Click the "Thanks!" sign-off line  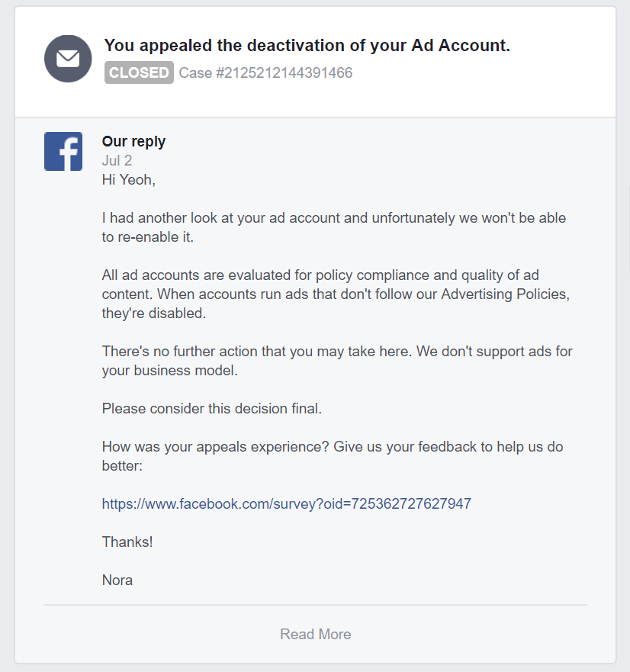click(127, 542)
